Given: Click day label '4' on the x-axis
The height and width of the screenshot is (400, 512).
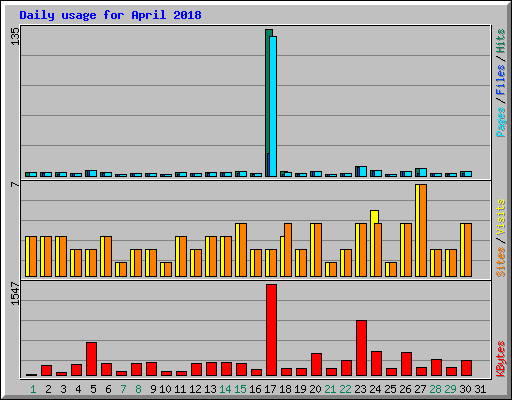Looking at the screenshot, I should point(78,389).
